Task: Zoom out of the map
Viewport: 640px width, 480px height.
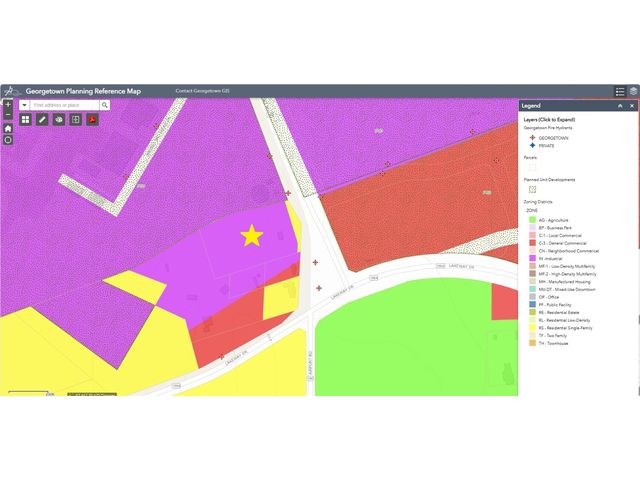Action: [x=8, y=115]
